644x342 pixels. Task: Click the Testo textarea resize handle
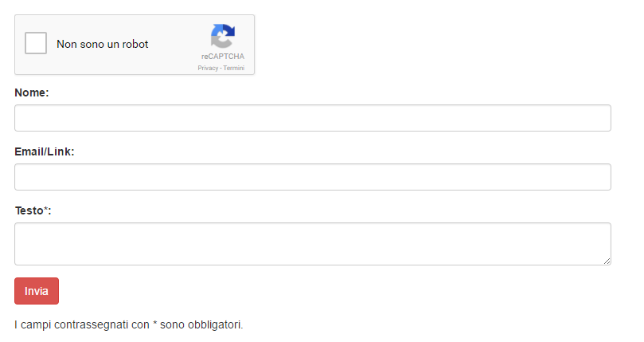coord(607,261)
